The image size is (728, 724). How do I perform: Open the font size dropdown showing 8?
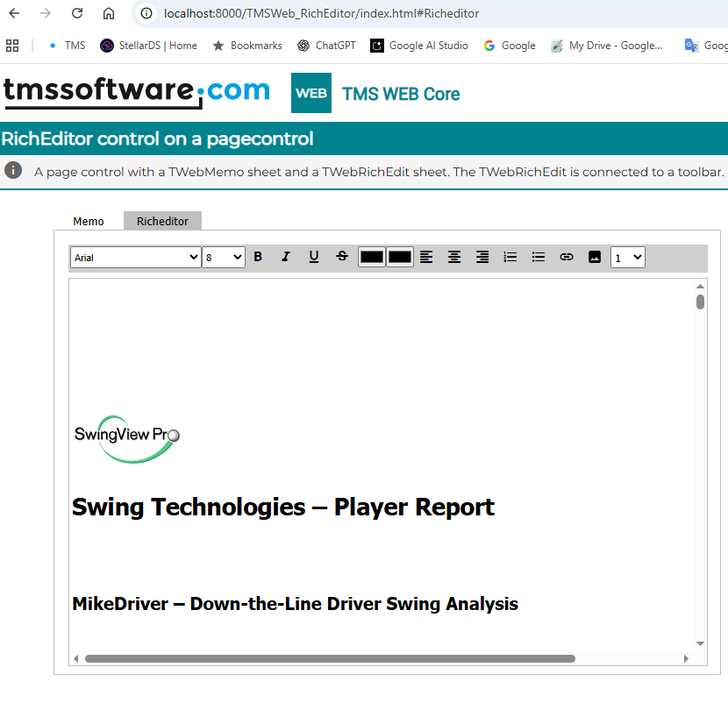pos(224,258)
